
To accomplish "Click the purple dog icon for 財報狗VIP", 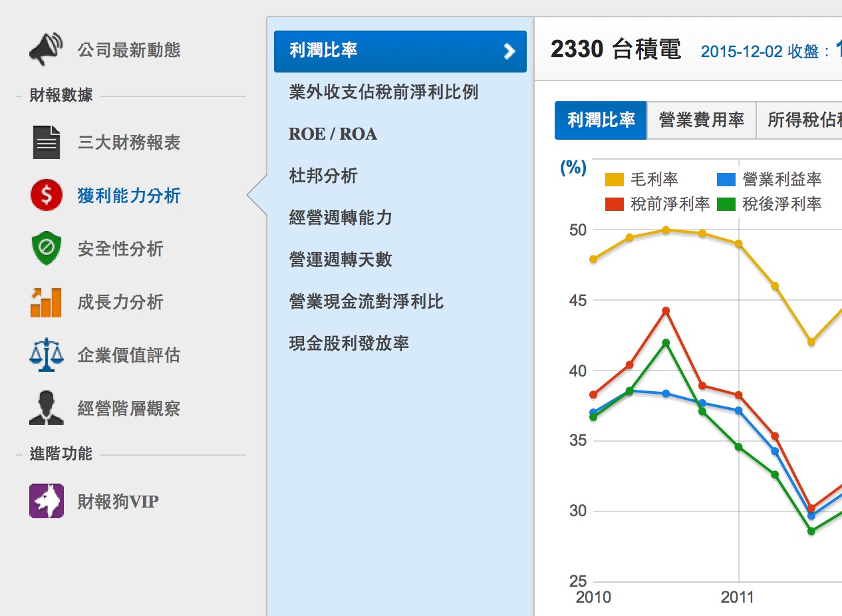I will point(46,501).
